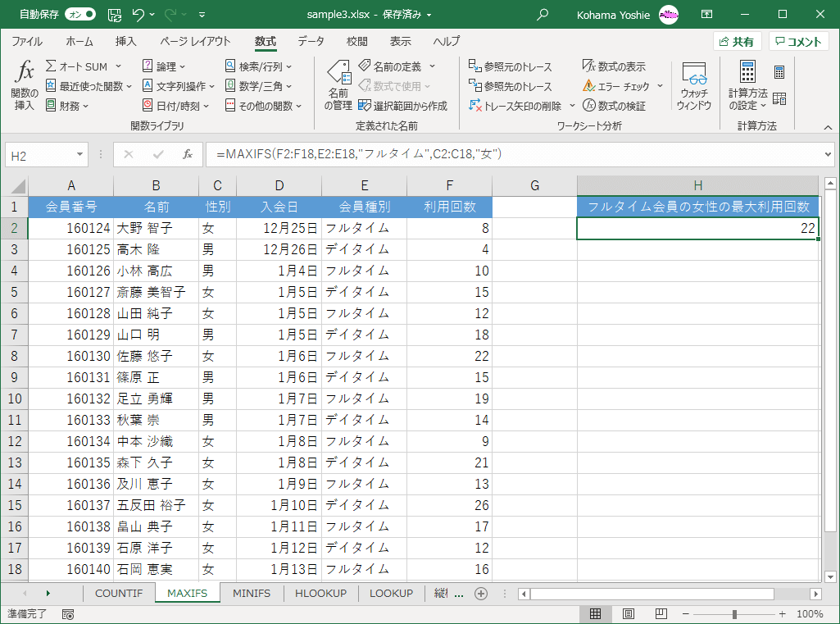Image resolution: width=840 pixels, height=624 pixels.
Task: Open the Insert Function (関数の挿入) dialog
Action: pos(24,85)
